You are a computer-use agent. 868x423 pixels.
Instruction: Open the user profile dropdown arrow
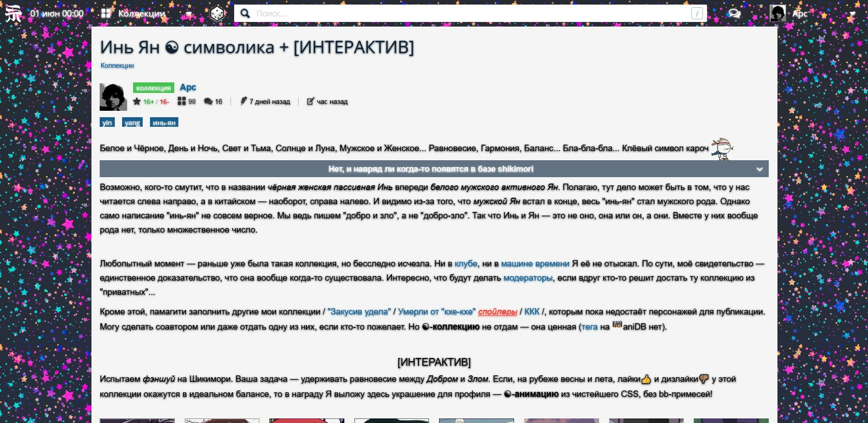pos(852,14)
